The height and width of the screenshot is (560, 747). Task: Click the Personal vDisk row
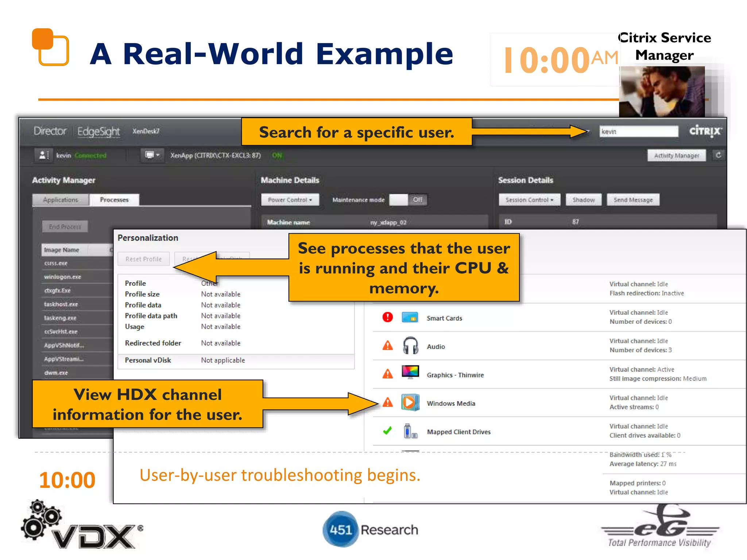(236, 360)
